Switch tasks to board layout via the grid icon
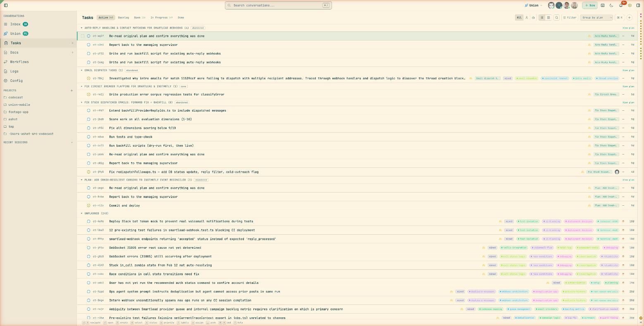The image size is (644, 326). coord(549,18)
